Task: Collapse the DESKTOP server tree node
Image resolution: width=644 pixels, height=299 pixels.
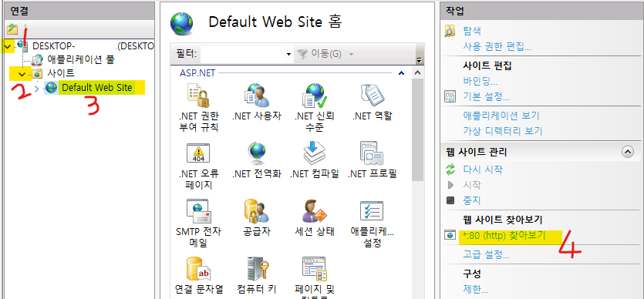Action: coord(8,46)
